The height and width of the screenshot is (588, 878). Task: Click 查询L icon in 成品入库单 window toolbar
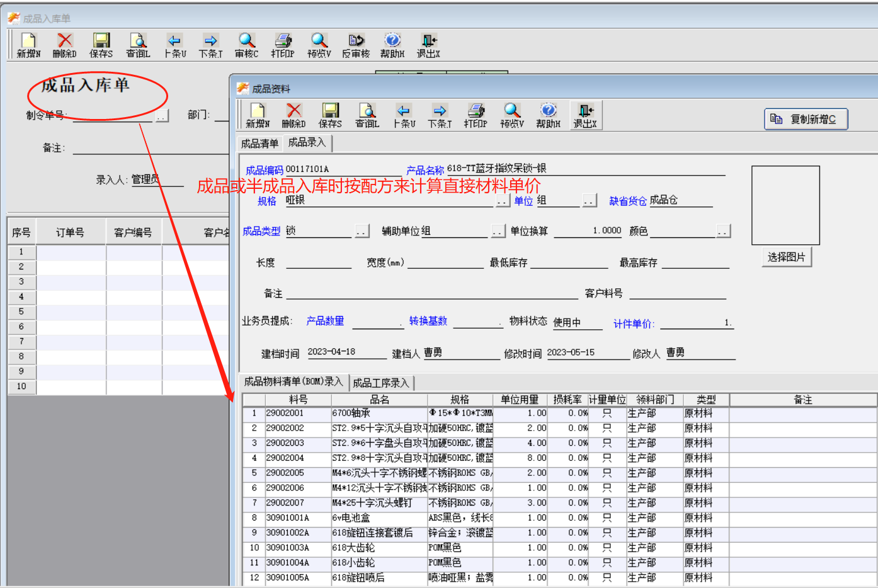pos(138,45)
